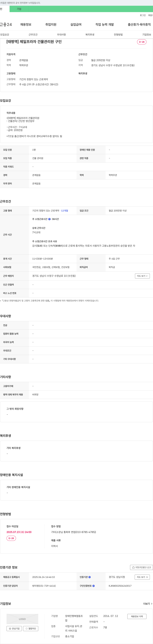Open the 채용정보 main menu

point(26,25)
